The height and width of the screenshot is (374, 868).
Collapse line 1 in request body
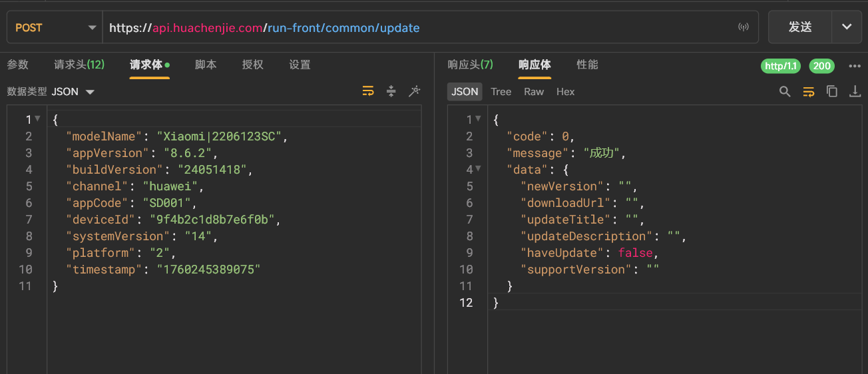[x=37, y=119]
